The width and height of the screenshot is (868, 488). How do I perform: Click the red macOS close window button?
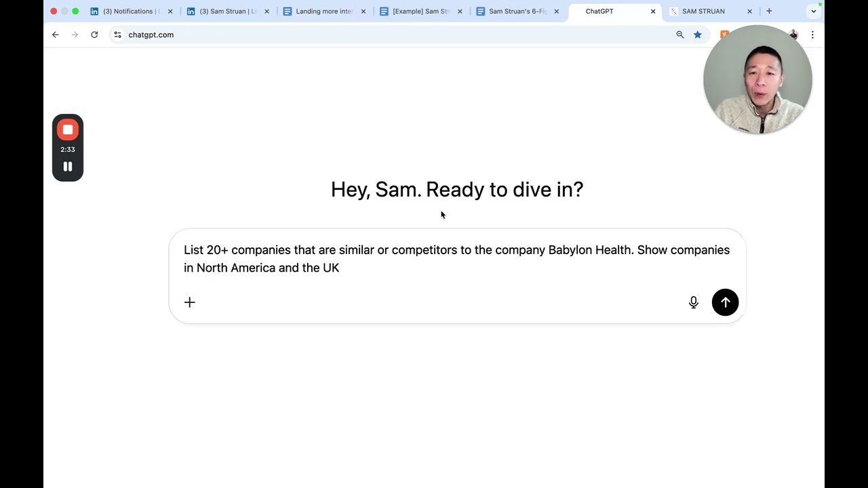pyautogui.click(x=54, y=11)
